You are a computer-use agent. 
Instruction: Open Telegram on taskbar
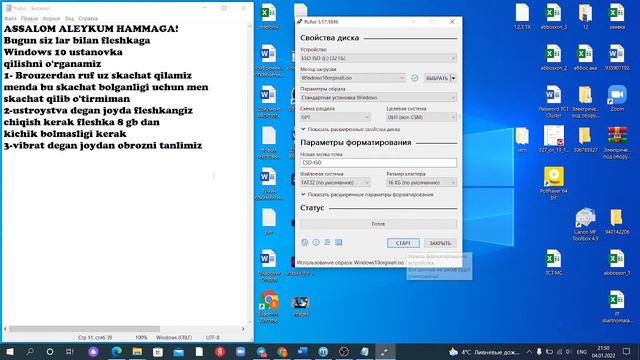(261, 352)
